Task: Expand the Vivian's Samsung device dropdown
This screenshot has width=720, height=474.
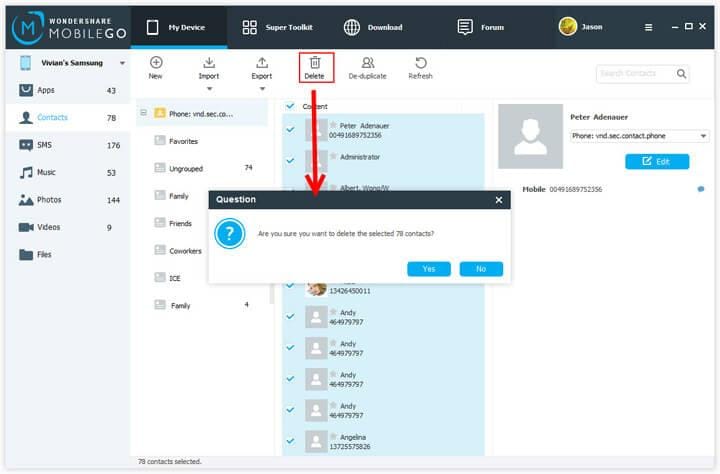Action: (x=122, y=63)
